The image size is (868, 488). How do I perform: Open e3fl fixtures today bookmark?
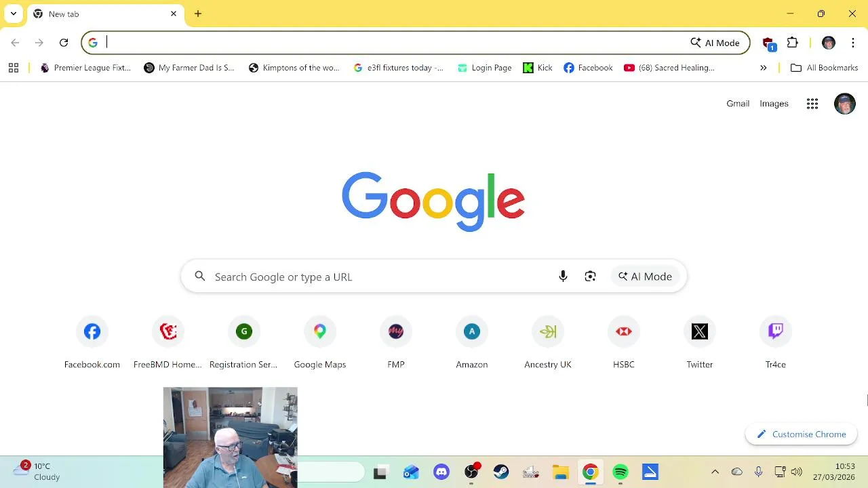(399, 68)
